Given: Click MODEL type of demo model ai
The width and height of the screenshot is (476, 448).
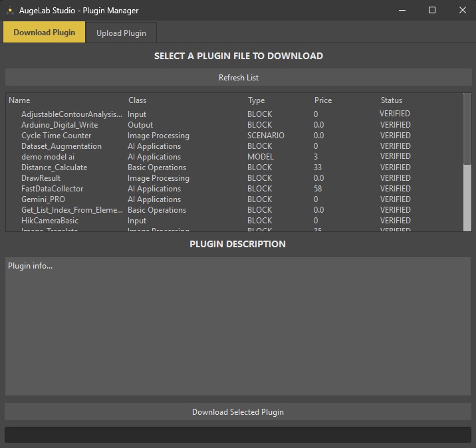Looking at the screenshot, I should click(260, 157).
